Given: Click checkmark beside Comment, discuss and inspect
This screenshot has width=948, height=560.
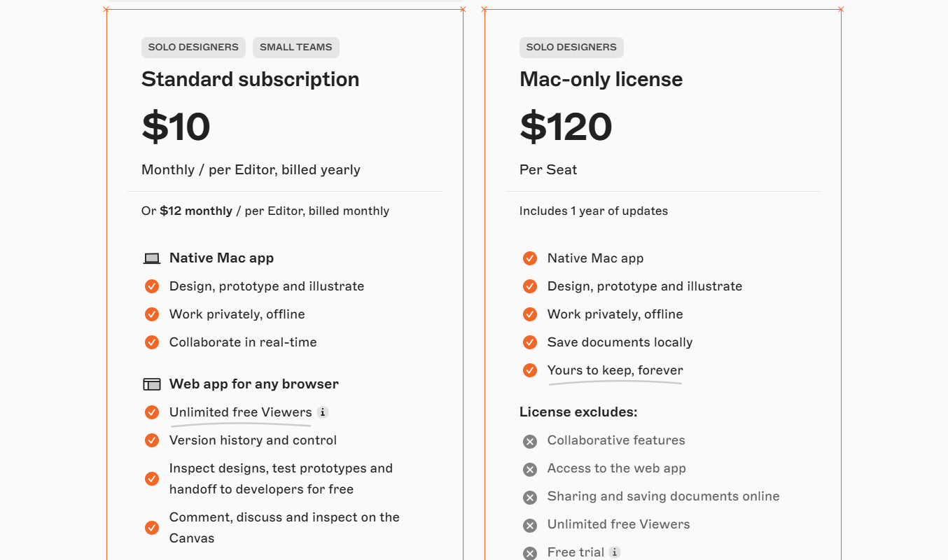Looking at the screenshot, I should 152,528.
